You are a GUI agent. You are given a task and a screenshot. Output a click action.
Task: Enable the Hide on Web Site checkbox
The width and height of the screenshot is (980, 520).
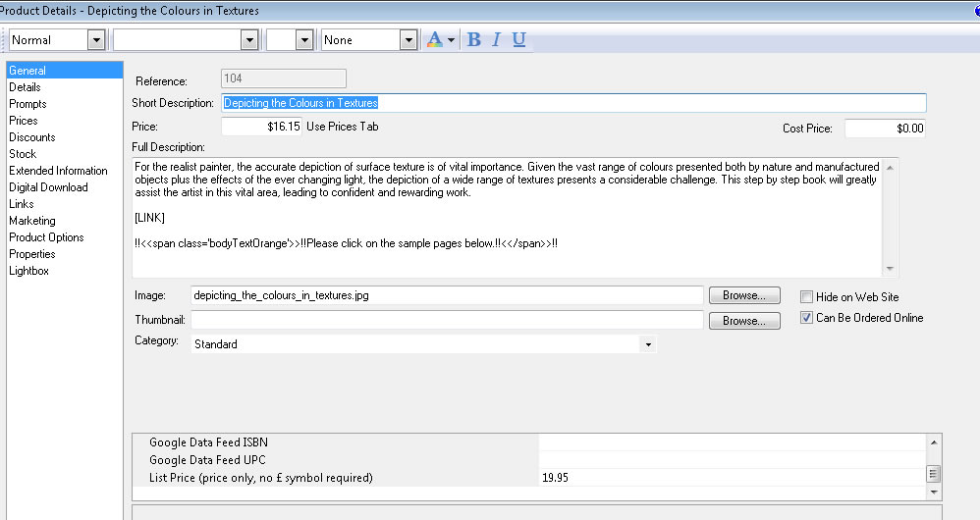(806, 297)
